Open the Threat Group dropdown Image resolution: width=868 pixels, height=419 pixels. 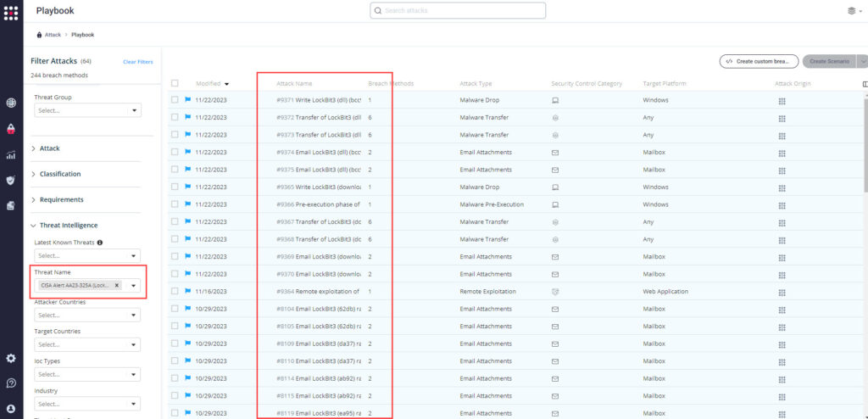(87, 110)
